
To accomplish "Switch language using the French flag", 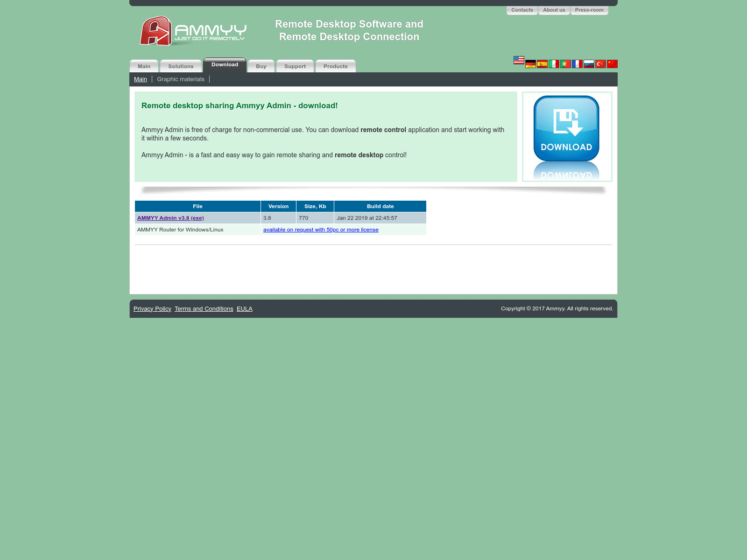I will pyautogui.click(x=577, y=64).
